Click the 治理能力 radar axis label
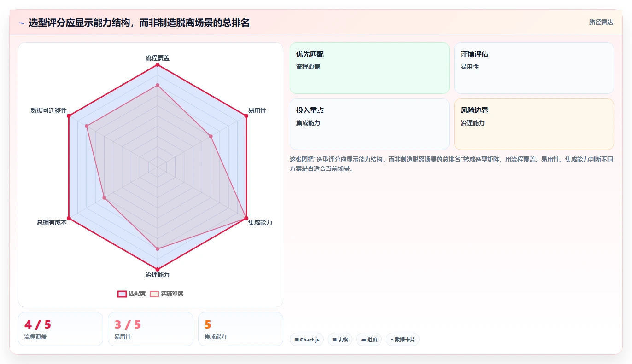632x364 pixels. coord(158,275)
